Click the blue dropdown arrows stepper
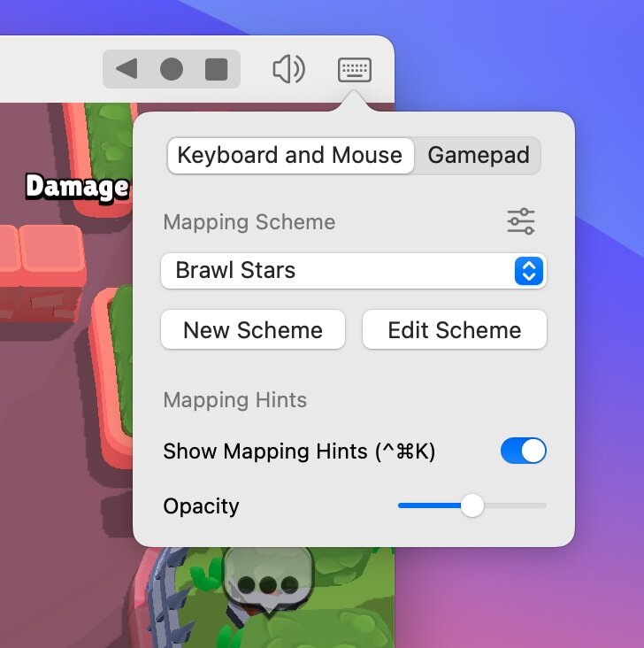 tap(529, 271)
